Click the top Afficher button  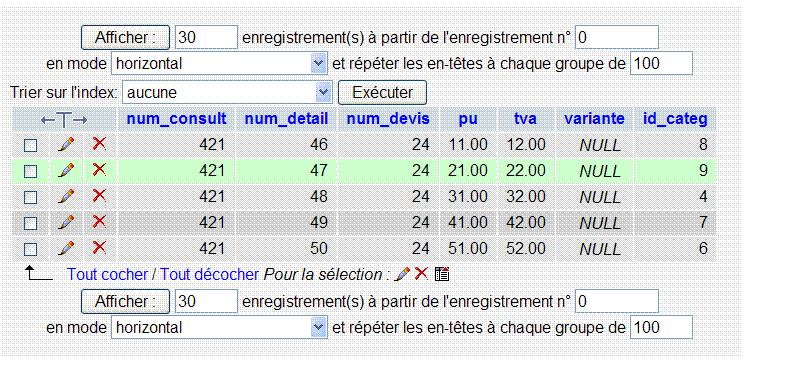click(x=125, y=37)
